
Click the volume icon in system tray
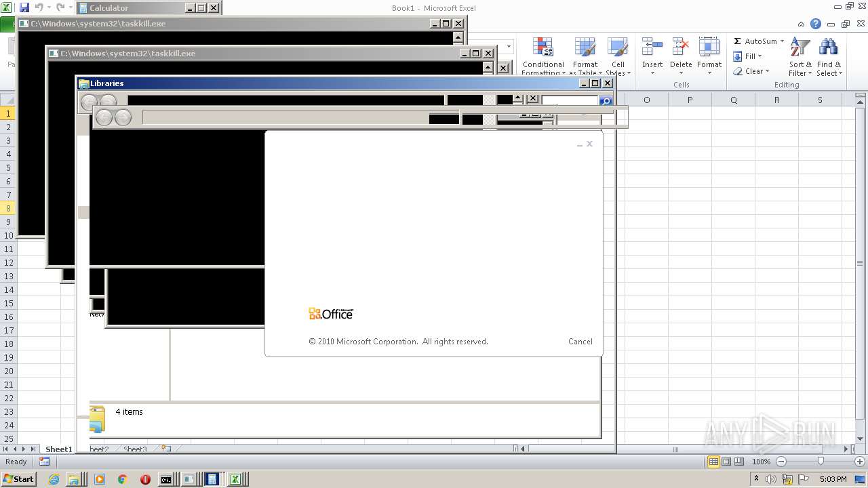pyautogui.click(x=771, y=479)
